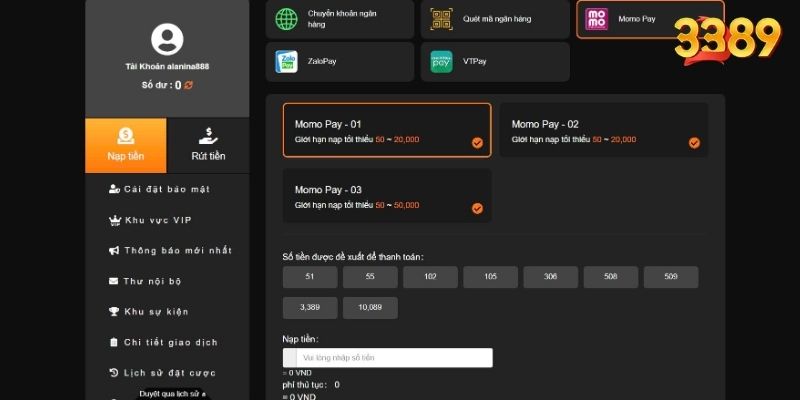The width and height of the screenshot is (800, 400).
Task: Open the Nạp tiền deposit tab
Action: (126, 145)
